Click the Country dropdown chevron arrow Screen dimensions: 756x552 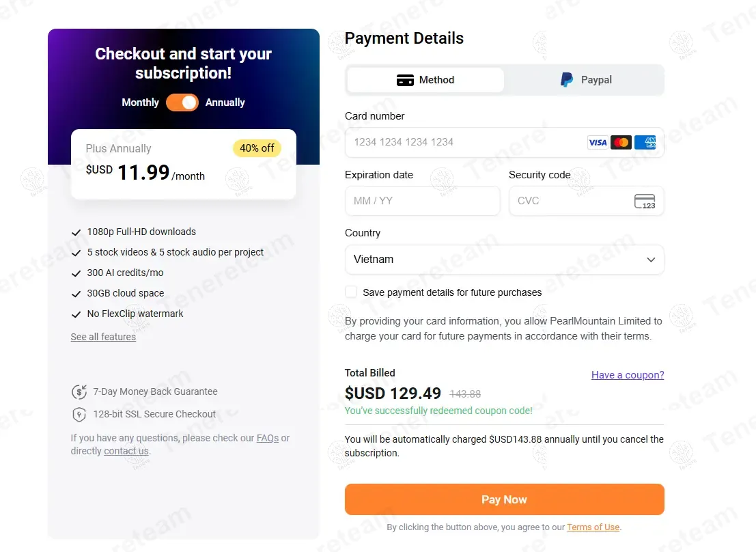651,260
